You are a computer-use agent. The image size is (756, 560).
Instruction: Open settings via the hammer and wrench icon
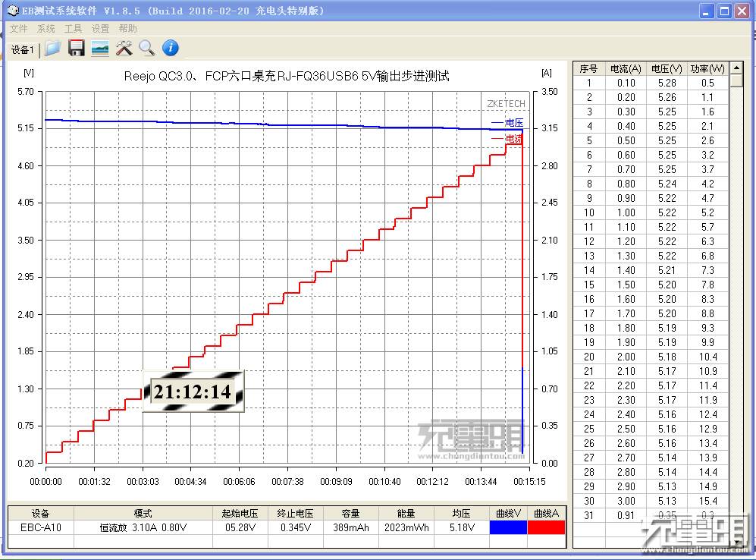point(124,49)
